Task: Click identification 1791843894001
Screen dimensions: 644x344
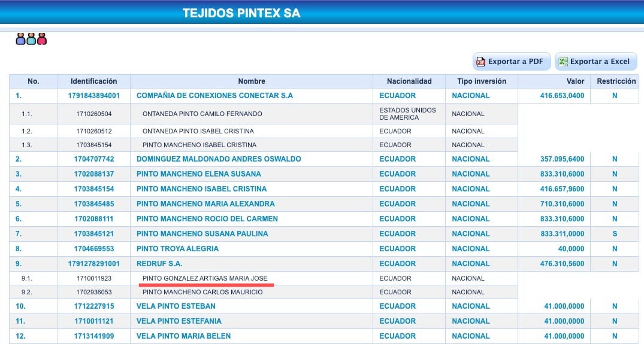Action: 94,96
